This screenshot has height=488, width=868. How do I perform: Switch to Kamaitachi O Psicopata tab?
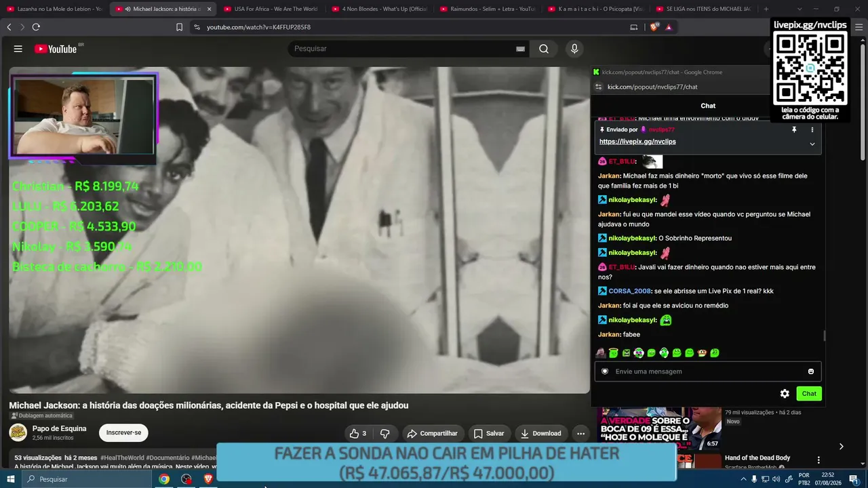point(597,9)
